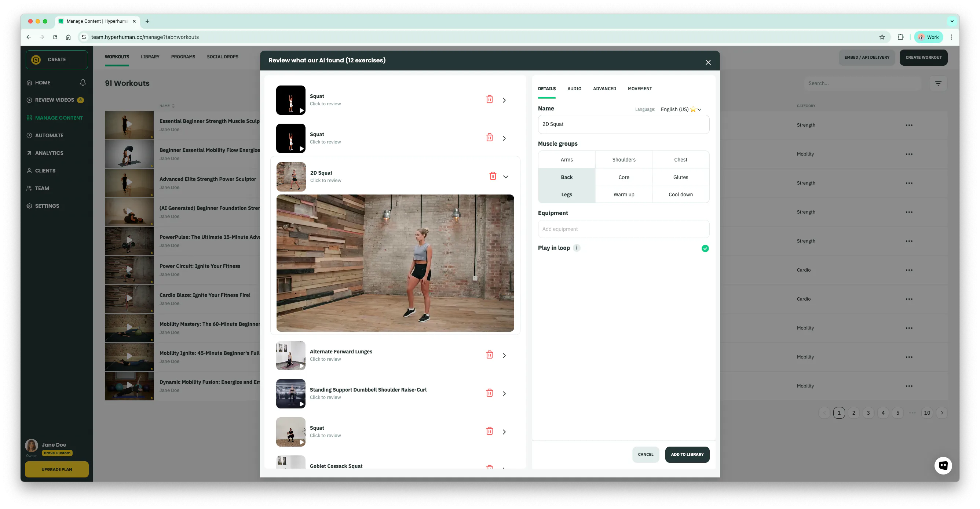The width and height of the screenshot is (980, 509).
Task: Open Settings from the sidebar
Action: click(x=47, y=206)
